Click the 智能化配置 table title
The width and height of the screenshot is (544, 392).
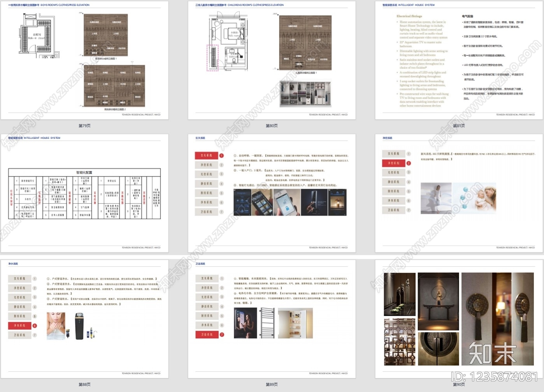tap(84, 172)
